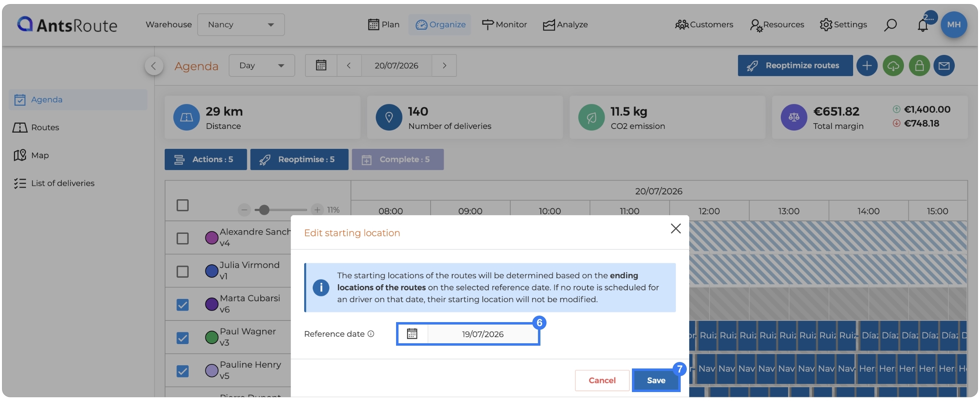
Task: Click the search magnifier icon
Action: (890, 25)
